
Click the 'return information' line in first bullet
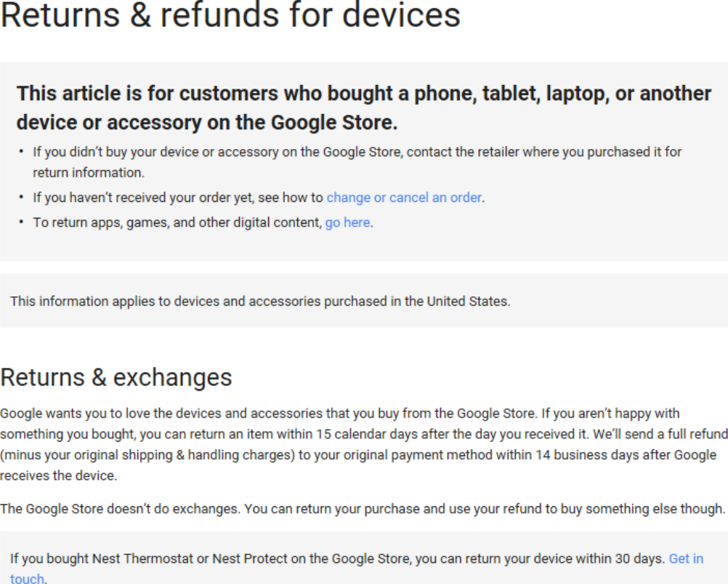pyautogui.click(x=89, y=173)
